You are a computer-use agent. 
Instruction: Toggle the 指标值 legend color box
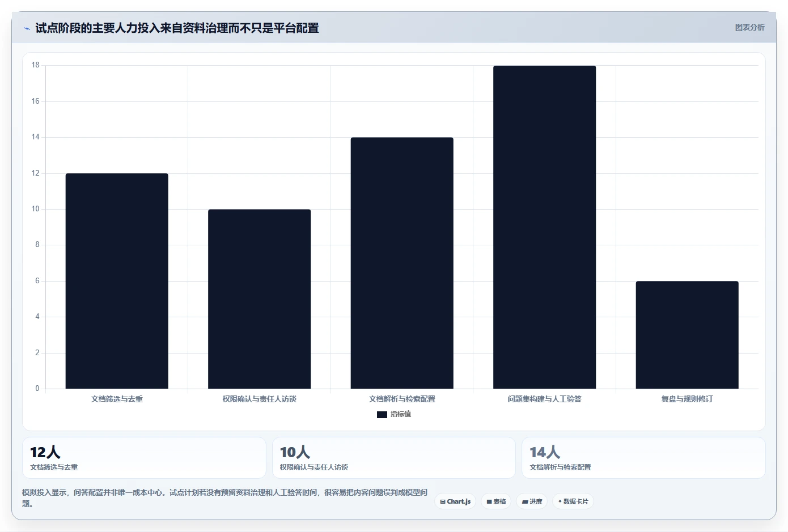click(382, 415)
